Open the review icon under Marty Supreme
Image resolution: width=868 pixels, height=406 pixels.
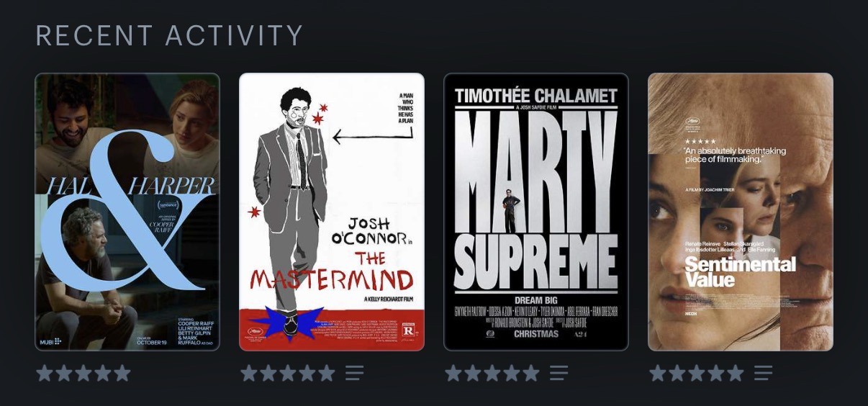point(559,373)
